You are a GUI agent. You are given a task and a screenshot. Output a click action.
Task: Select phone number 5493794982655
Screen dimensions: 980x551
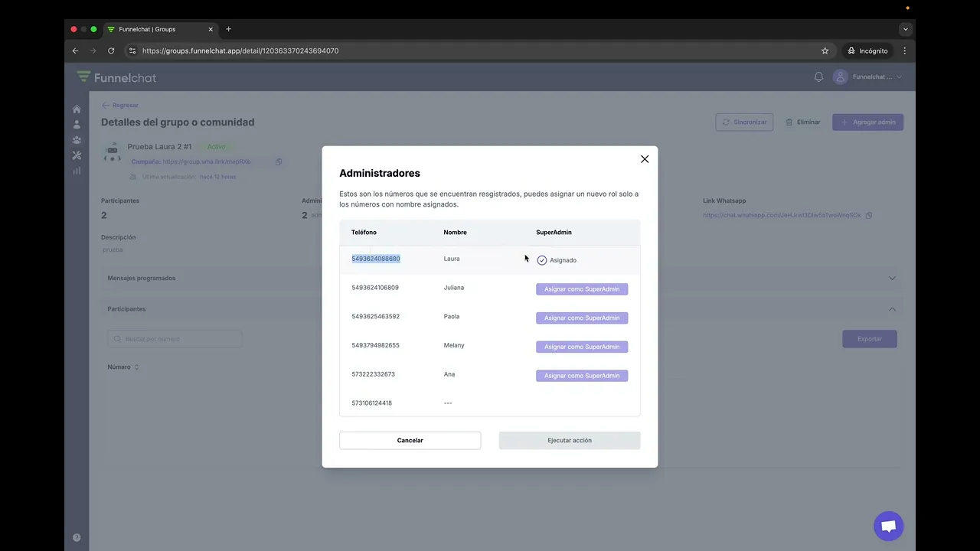tap(376, 345)
